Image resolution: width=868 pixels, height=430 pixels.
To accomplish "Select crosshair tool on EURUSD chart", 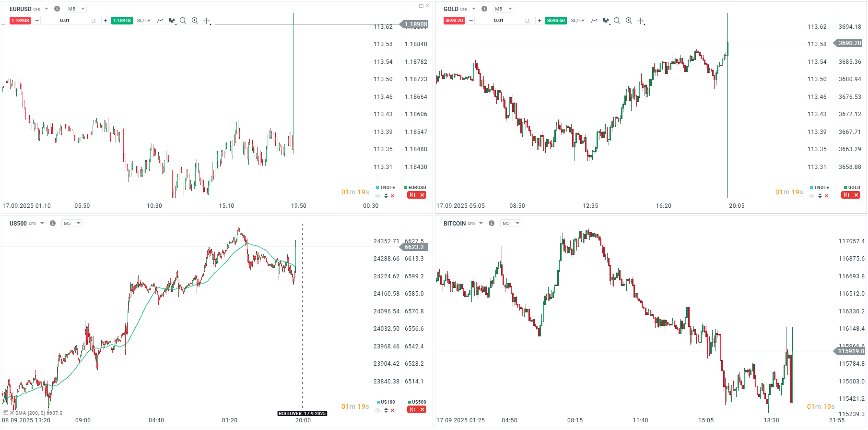I will [207, 21].
